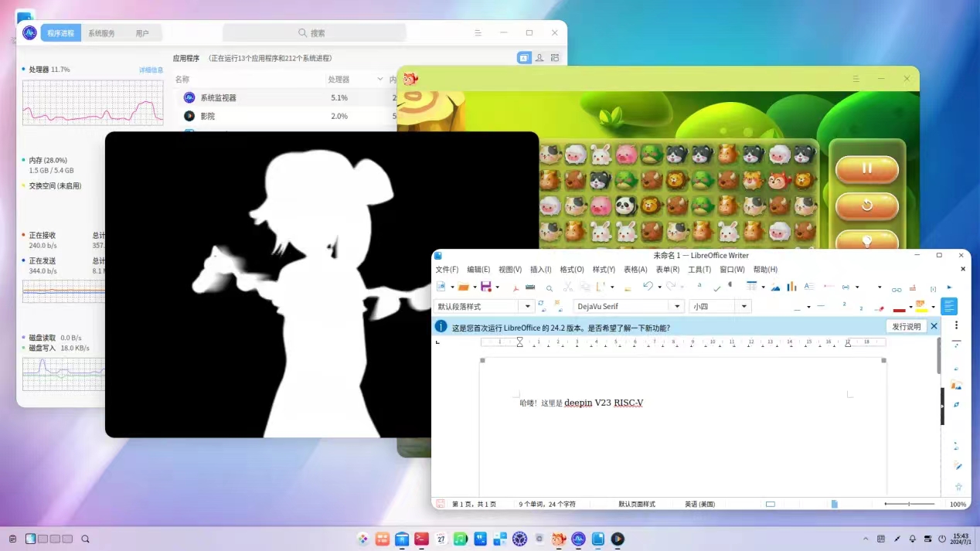Select the 影院 process row
This screenshot has width=980, height=551.
pos(286,116)
